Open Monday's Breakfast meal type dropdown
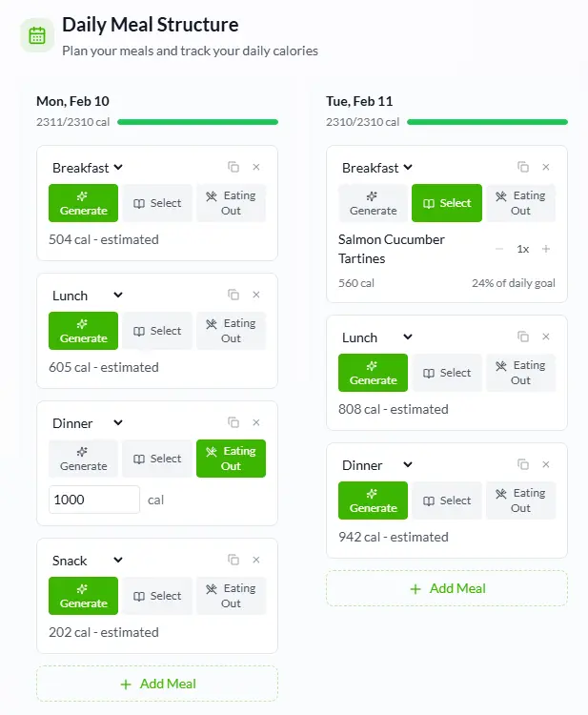Viewport: 588px width, 715px height. tap(88, 168)
